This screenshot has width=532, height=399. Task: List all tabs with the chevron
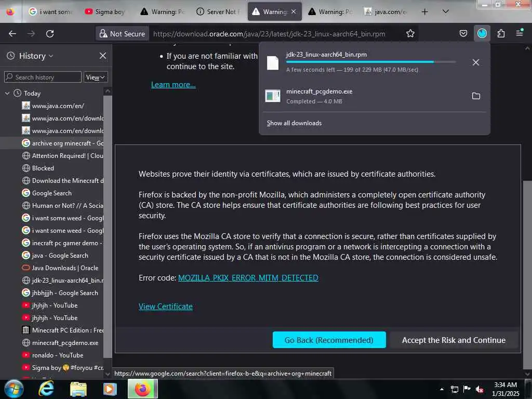point(445,11)
